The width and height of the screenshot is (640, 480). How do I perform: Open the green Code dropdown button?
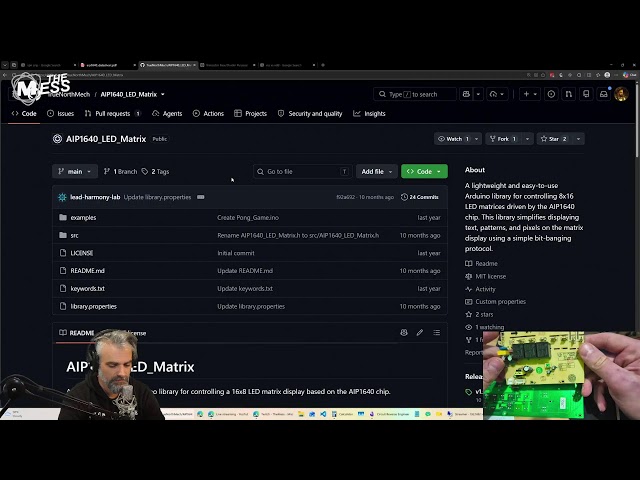(x=424, y=171)
